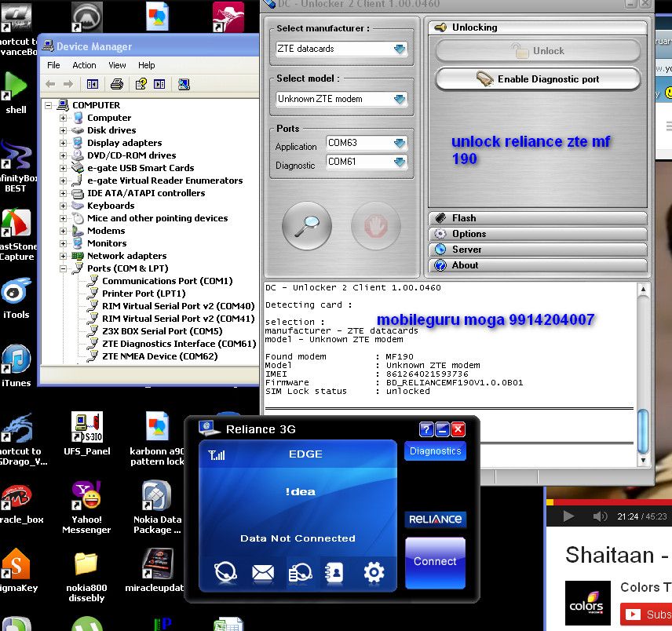Image resolution: width=672 pixels, height=631 pixels.
Task: Select ZTE NMEA Device (COM62) entry
Action: point(159,356)
